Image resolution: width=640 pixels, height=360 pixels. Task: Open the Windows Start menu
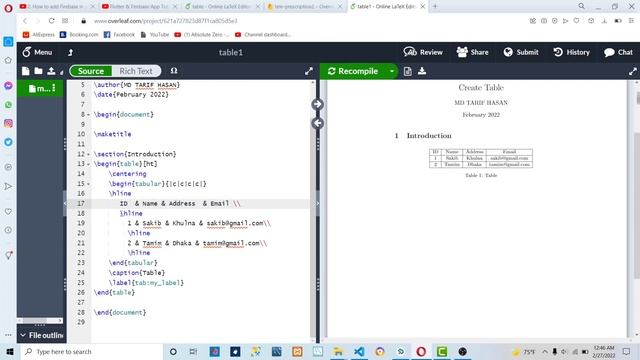pos(10,351)
